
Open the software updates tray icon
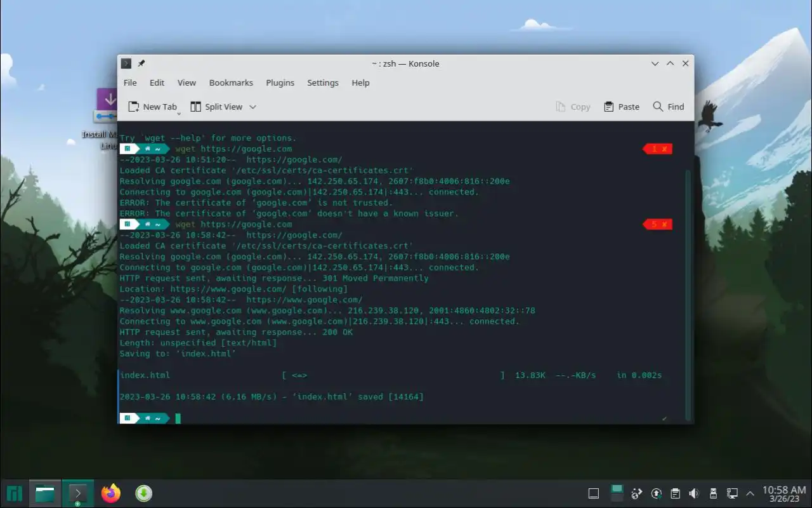pyautogui.click(x=657, y=493)
